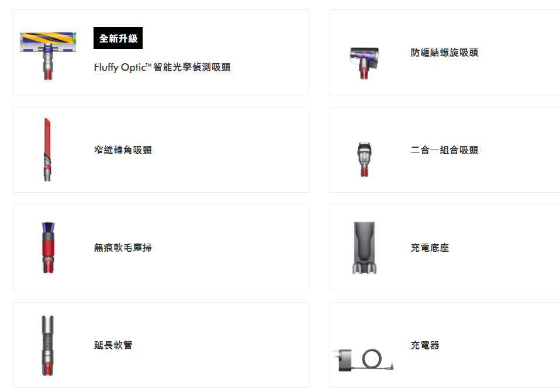Click the Fluffy Optic cleaner head image
This screenshot has height=392, width=560.
[x=48, y=55]
